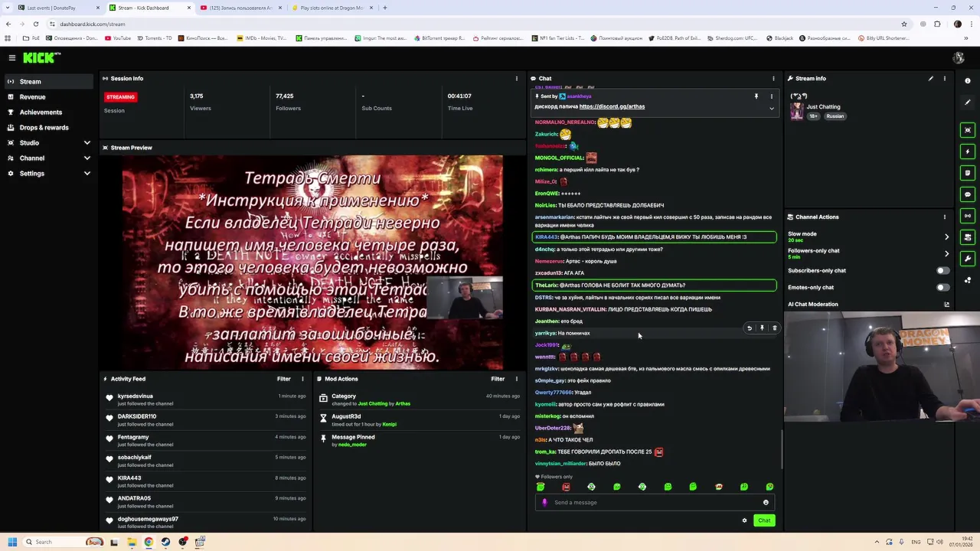This screenshot has height=551, width=980.
Task: Collapse the pinned message with chevron
Action: (x=772, y=109)
